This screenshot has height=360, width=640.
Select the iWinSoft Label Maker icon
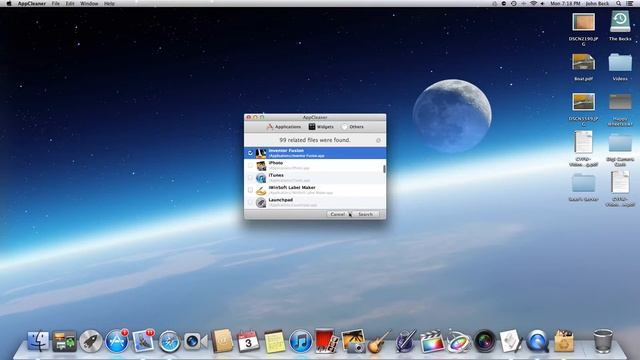[x=261, y=190]
